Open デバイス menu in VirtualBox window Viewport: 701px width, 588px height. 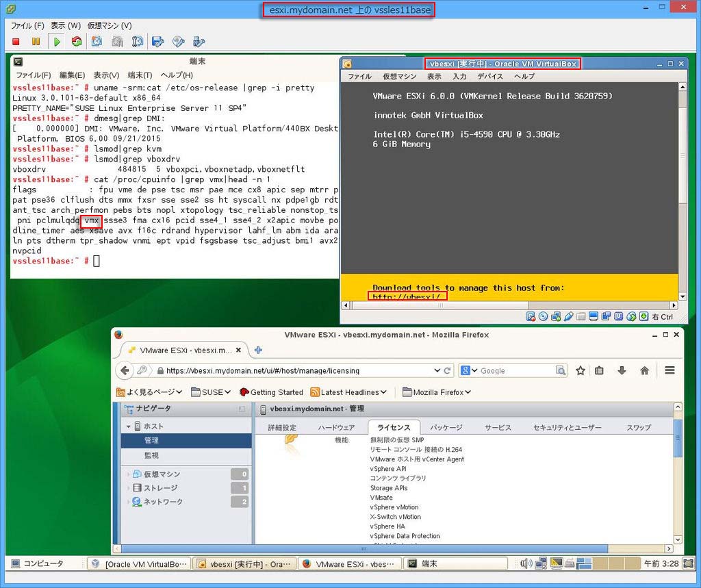[x=490, y=77]
